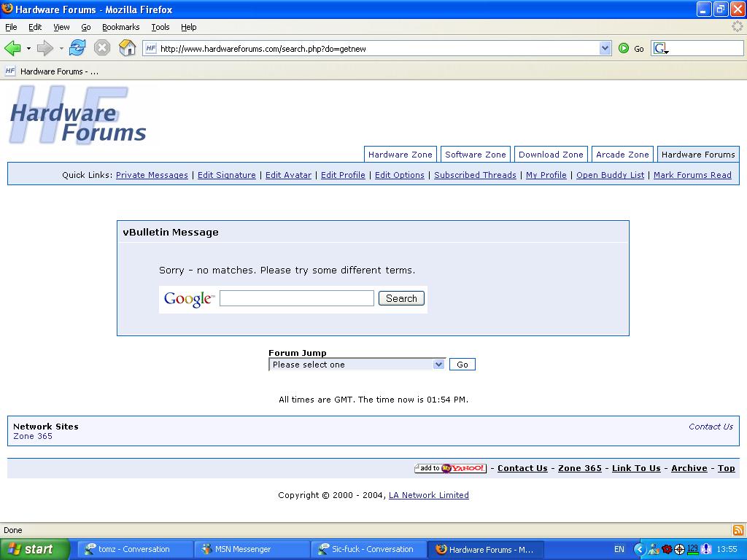Reload the page with the refresh icon

(77, 48)
